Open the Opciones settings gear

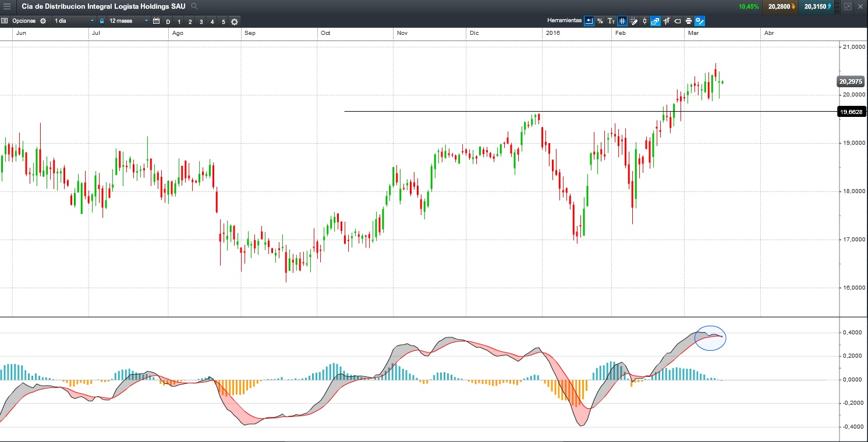coord(42,21)
